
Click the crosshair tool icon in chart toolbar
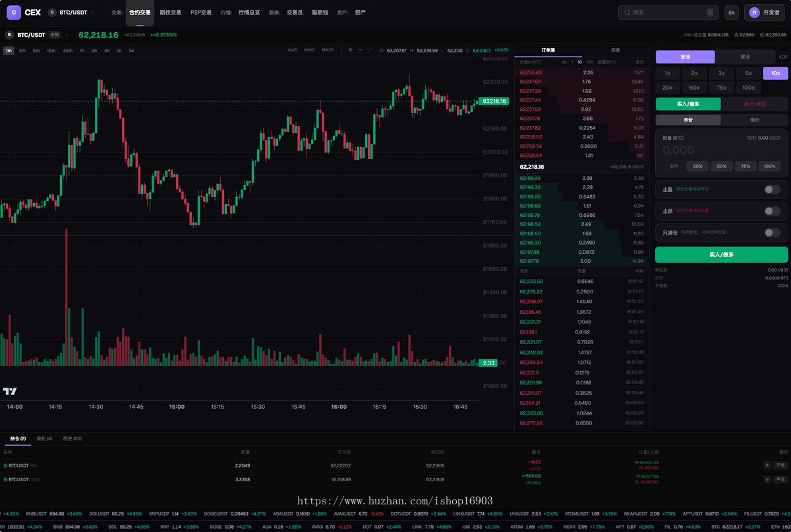350,50
